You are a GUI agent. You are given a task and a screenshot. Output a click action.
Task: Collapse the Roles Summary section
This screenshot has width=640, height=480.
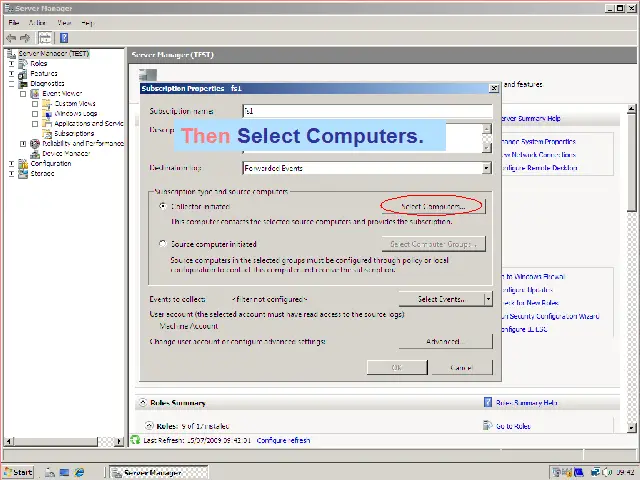(x=142, y=402)
